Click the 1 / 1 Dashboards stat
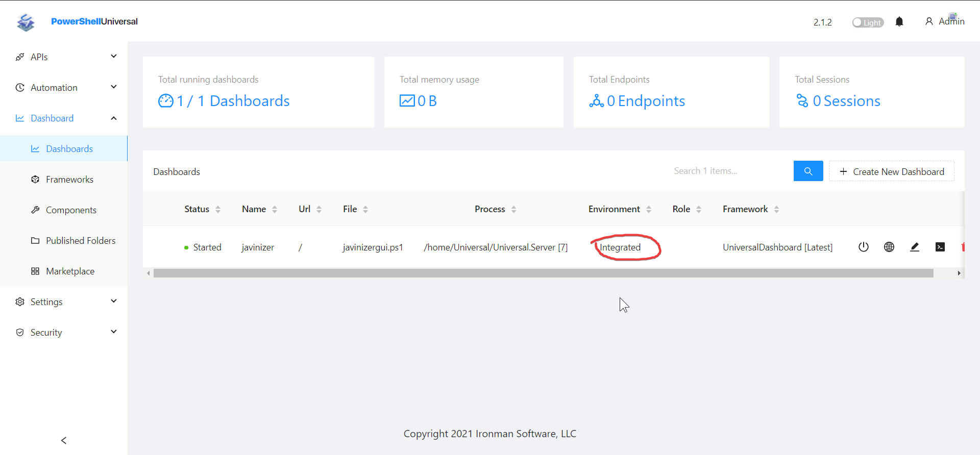 click(x=224, y=101)
